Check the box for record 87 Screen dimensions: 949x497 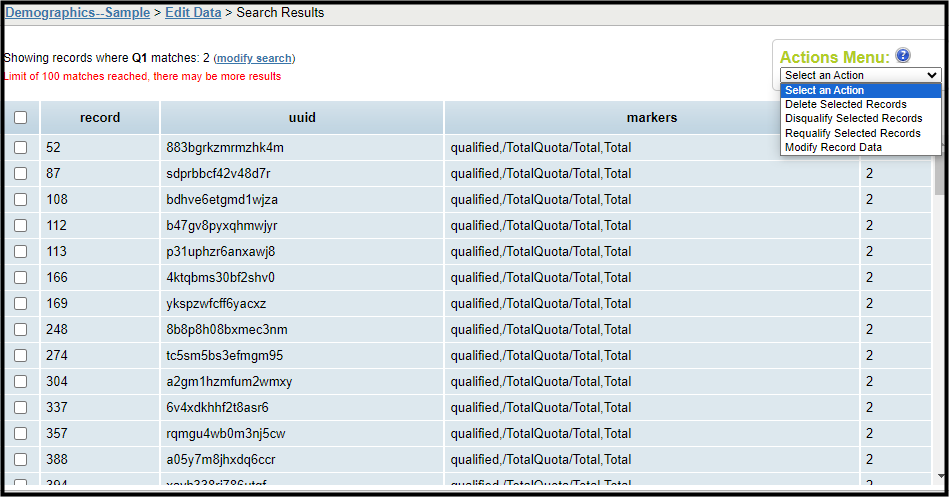click(21, 173)
